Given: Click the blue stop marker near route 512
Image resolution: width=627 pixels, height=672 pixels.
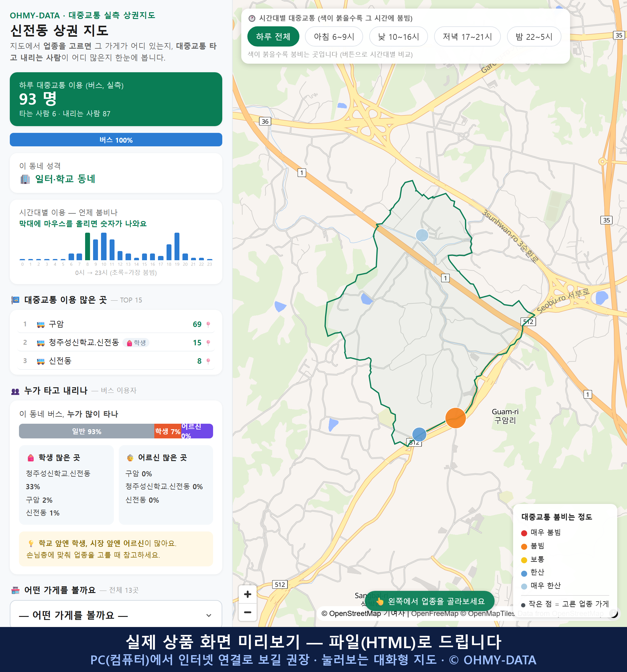Looking at the screenshot, I should pos(419,434).
